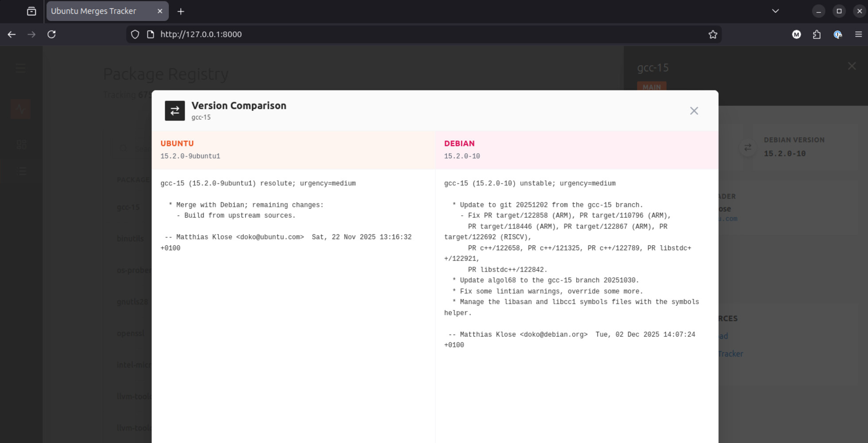Image resolution: width=868 pixels, height=443 pixels.
Task: Close the Ubuntu Merges Tracker tab
Action: [160, 11]
